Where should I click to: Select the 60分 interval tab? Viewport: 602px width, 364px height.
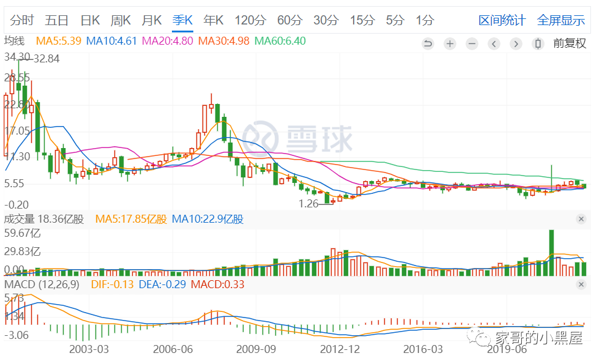(x=290, y=20)
